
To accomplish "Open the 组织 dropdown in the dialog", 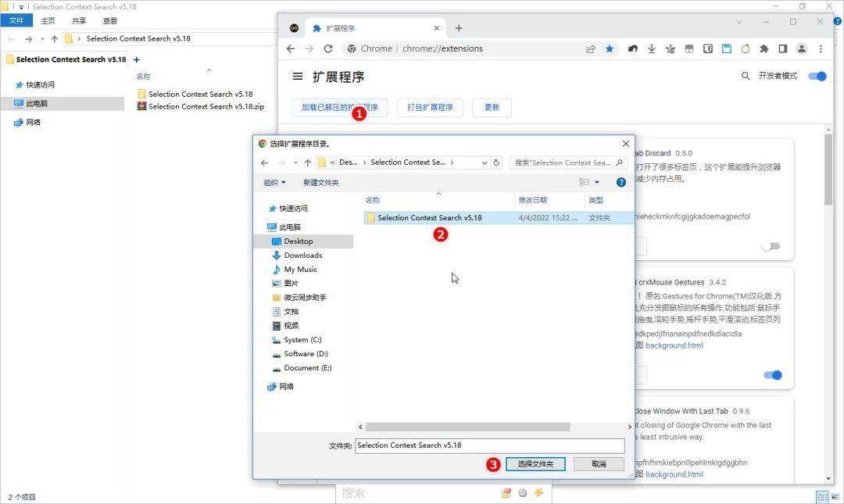I will coord(274,183).
